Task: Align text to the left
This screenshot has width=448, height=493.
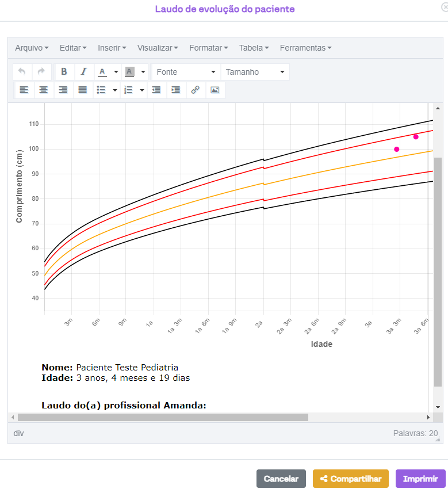Action: [24, 90]
